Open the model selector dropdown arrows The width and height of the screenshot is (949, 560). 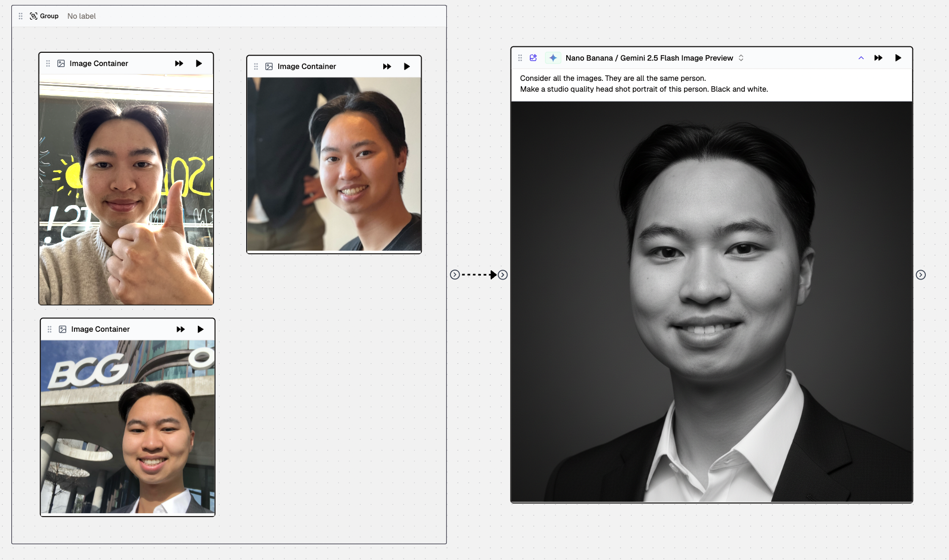point(741,58)
